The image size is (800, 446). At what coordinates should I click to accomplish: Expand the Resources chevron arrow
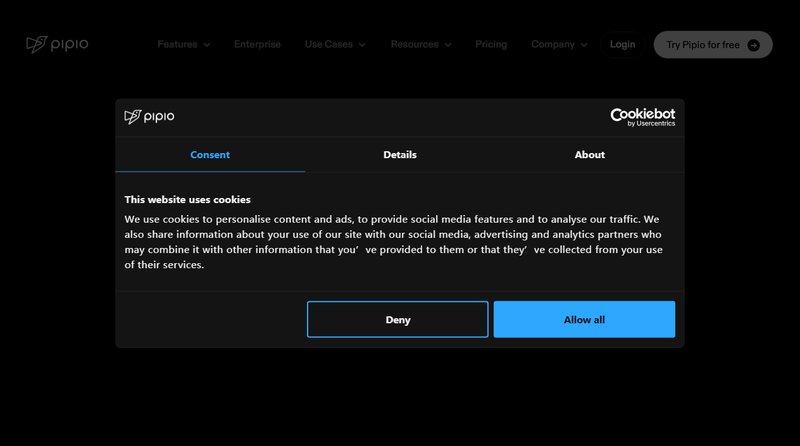tap(448, 45)
